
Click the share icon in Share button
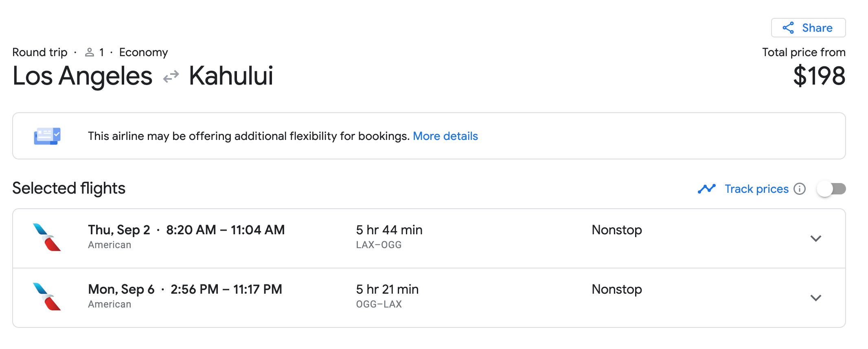[788, 28]
